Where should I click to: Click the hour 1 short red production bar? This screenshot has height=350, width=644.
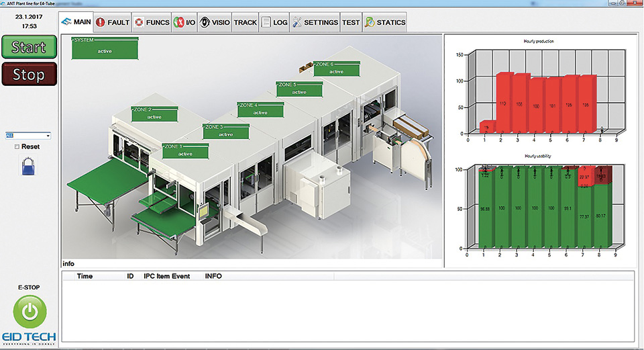click(487, 127)
